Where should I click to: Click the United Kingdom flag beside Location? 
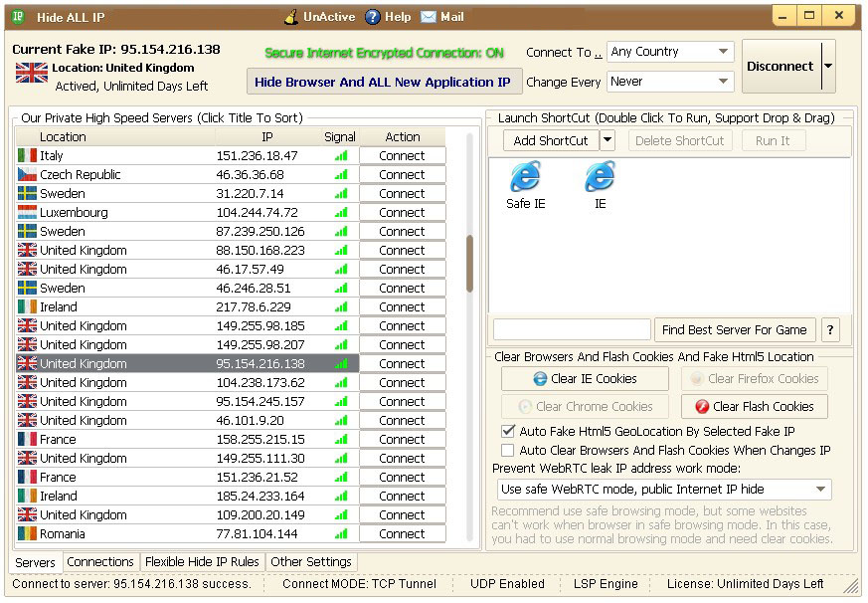32,73
